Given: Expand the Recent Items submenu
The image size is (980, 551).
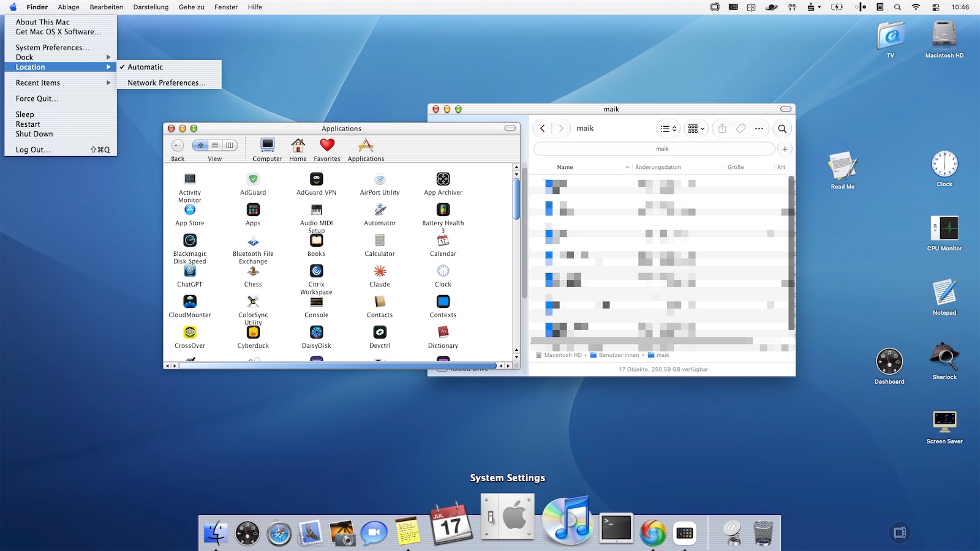Looking at the screenshot, I should [x=61, y=83].
